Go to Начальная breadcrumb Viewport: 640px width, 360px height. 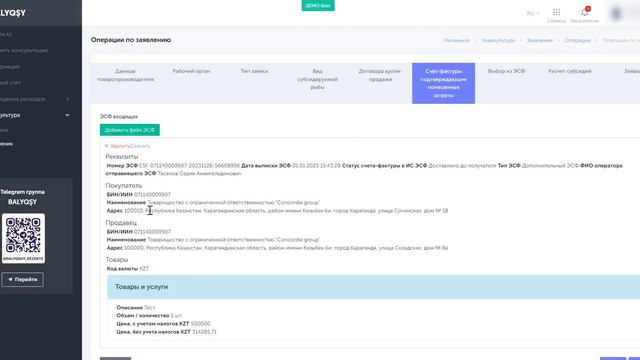457,40
